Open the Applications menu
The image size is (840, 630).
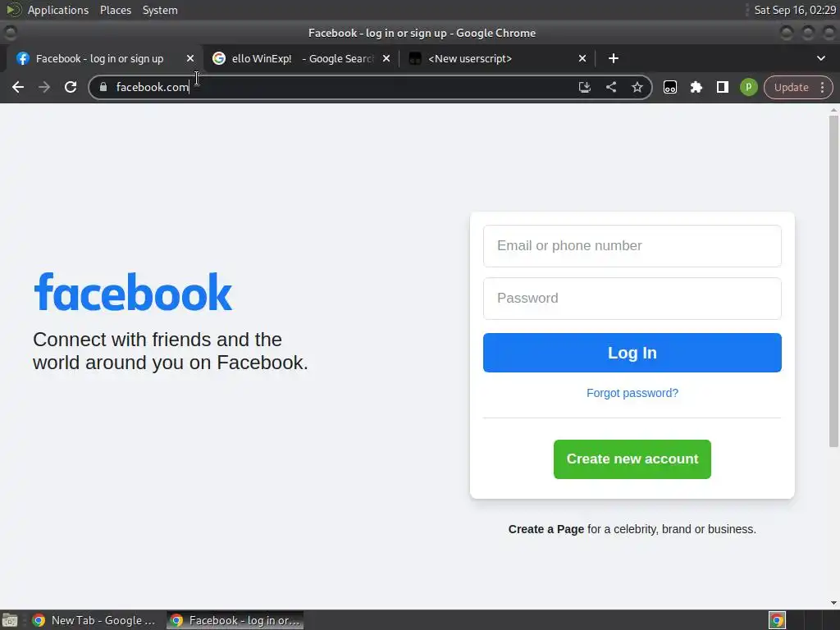[58, 10]
